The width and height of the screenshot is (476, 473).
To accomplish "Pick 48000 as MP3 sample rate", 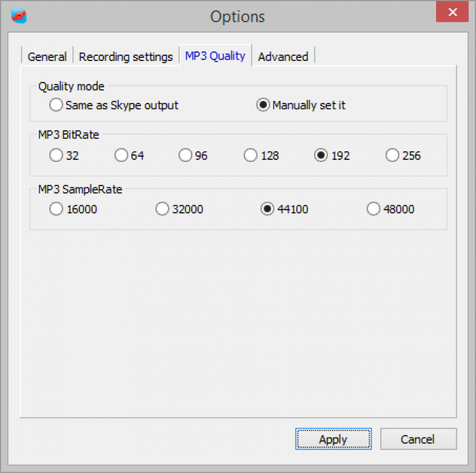I will pyautogui.click(x=374, y=209).
